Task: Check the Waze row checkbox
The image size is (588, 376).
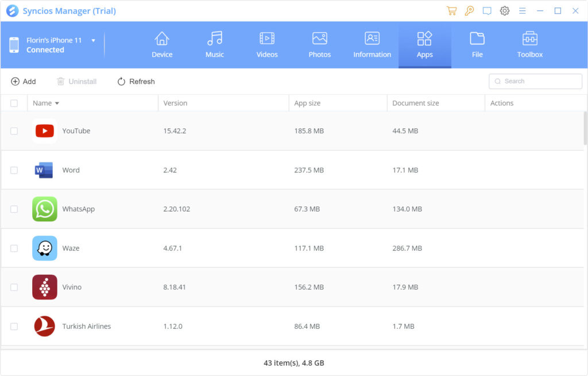Action: pos(14,248)
